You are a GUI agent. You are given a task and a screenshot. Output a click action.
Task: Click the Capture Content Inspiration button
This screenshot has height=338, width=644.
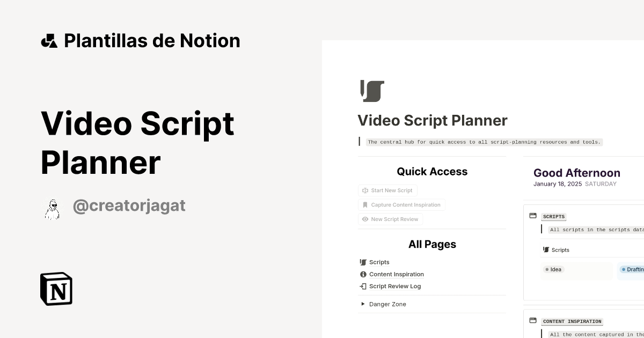401,204
